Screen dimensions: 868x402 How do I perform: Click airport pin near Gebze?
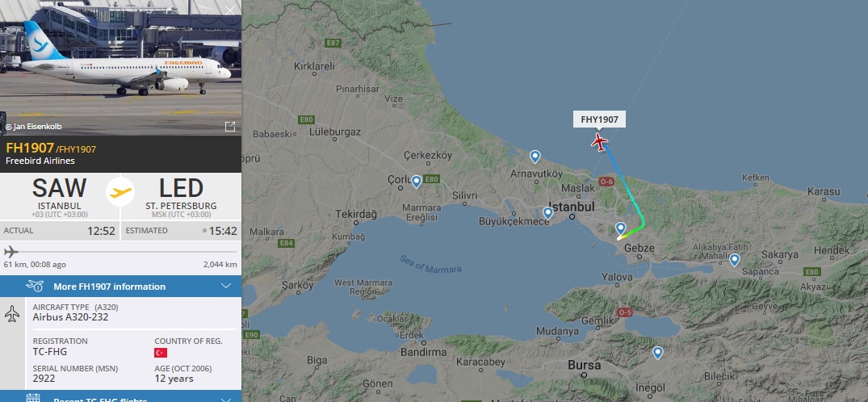[x=621, y=228]
